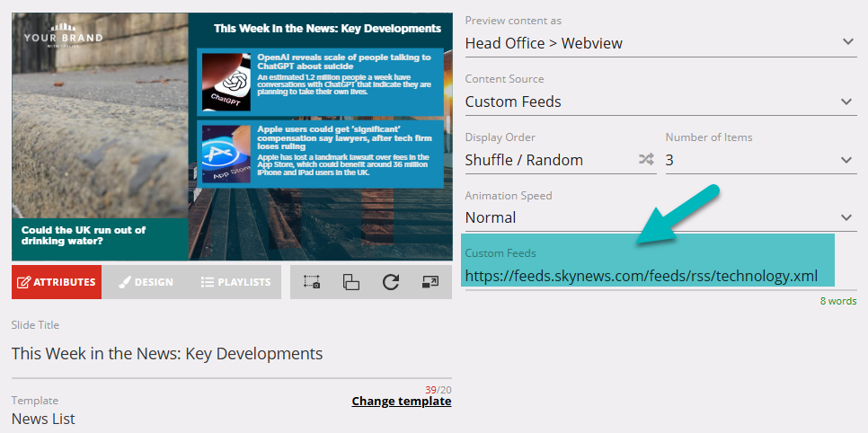The width and height of the screenshot is (868, 433).
Task: Open the Display Order selector
Action: [x=548, y=160]
